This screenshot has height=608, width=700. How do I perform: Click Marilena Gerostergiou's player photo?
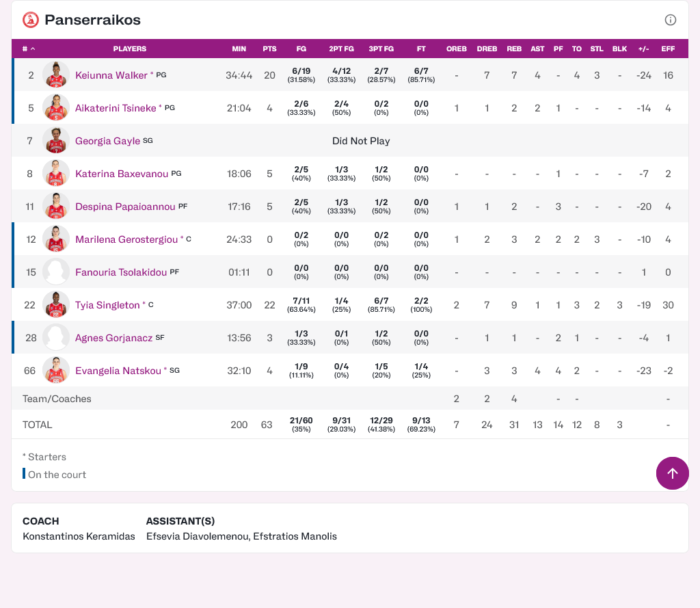click(56, 239)
